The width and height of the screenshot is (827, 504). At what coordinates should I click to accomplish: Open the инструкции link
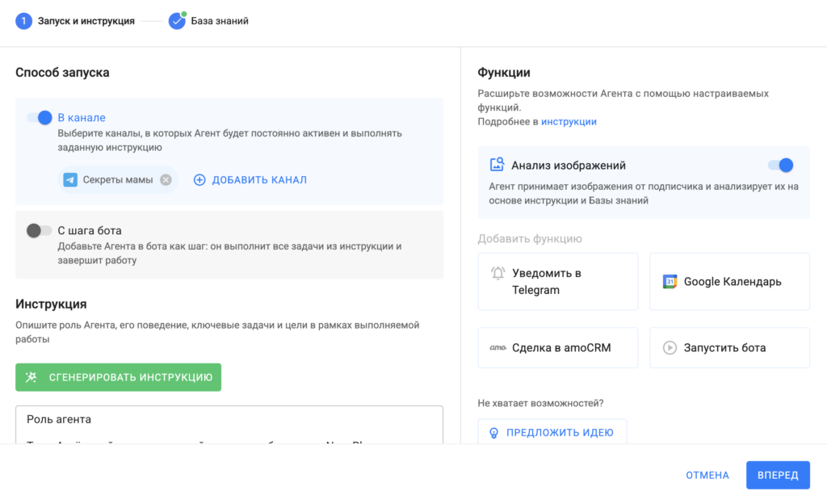pos(569,122)
